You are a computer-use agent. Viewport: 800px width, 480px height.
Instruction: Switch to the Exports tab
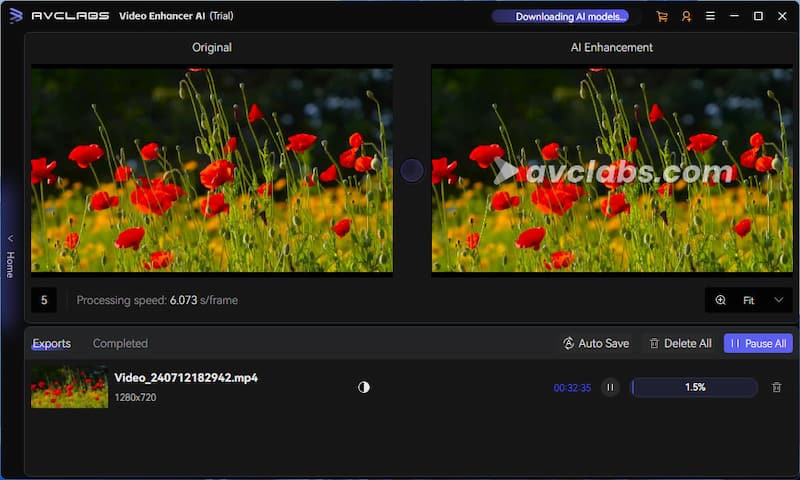[x=52, y=343]
